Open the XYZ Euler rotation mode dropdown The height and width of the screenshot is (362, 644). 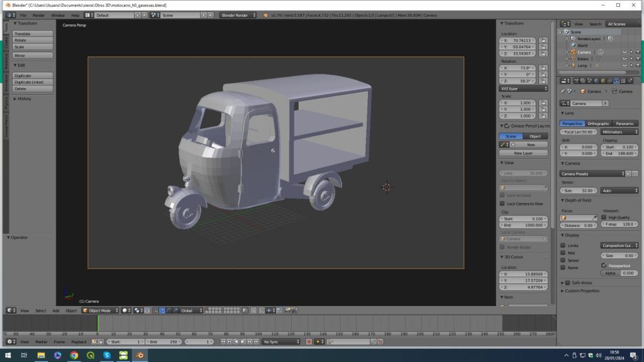[x=524, y=89]
